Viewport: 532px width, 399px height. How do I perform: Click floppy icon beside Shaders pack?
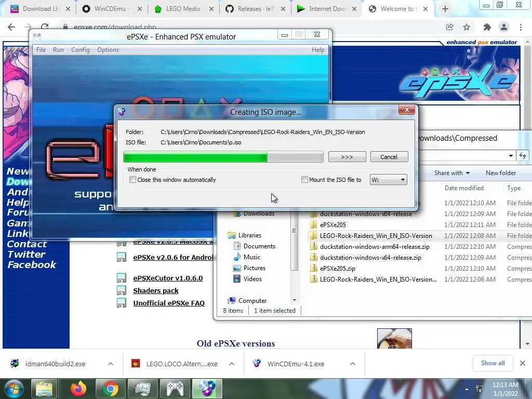point(121,290)
